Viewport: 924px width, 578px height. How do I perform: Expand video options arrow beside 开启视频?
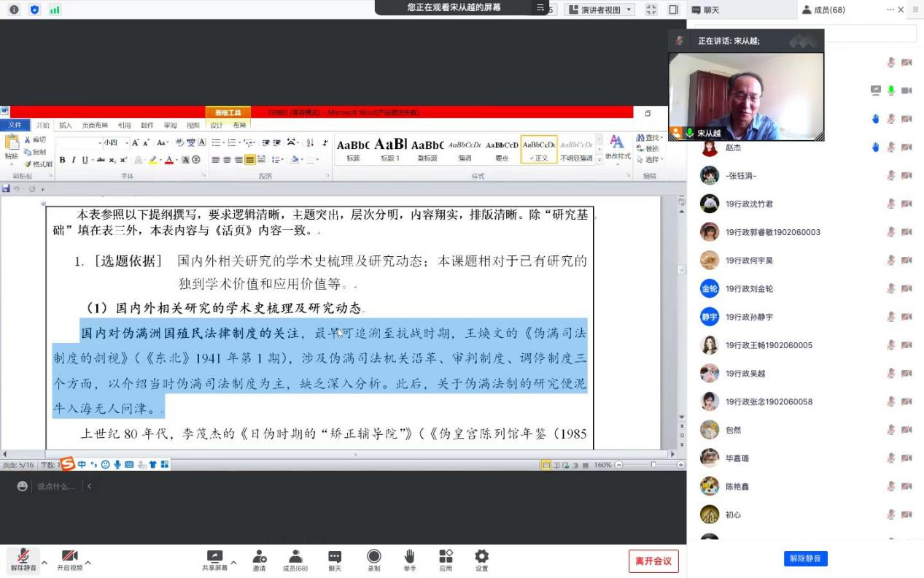point(88,563)
